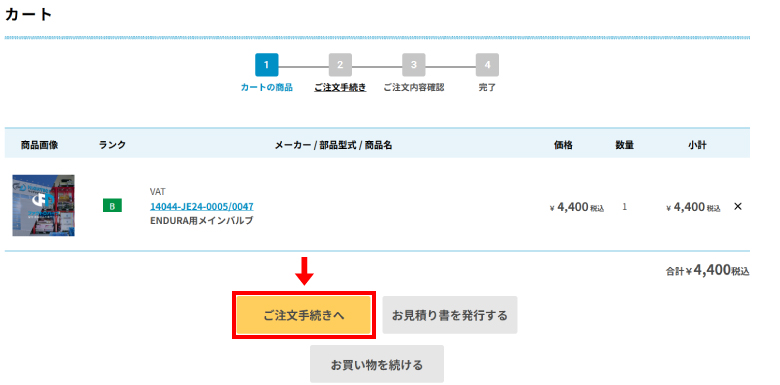Click the 数量 column header
This screenshot has height=385, width=780.
click(624, 145)
